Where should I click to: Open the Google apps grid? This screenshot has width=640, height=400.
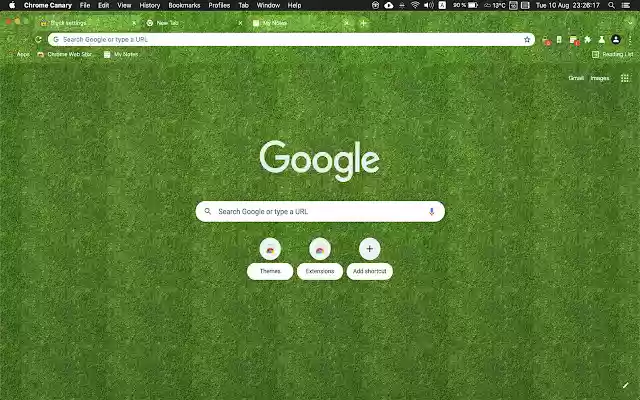[624, 78]
